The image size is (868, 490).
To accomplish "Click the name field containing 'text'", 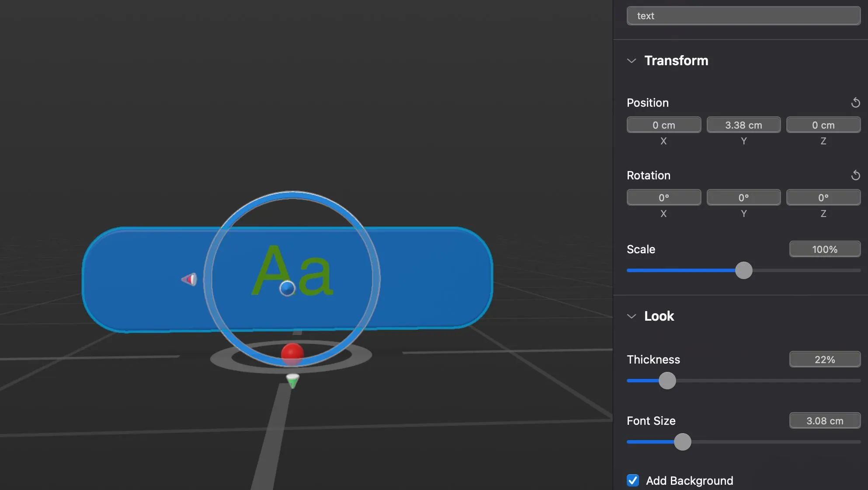I will click(x=743, y=16).
